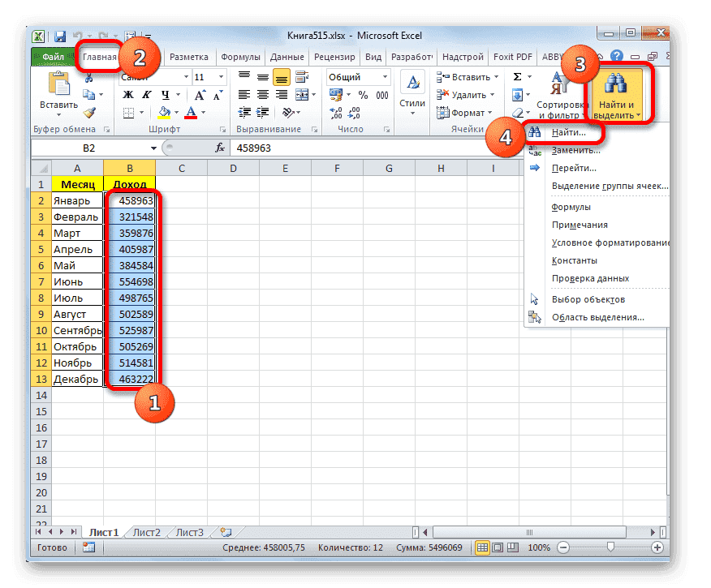Open the Формулы ribbon tab

tap(239, 57)
